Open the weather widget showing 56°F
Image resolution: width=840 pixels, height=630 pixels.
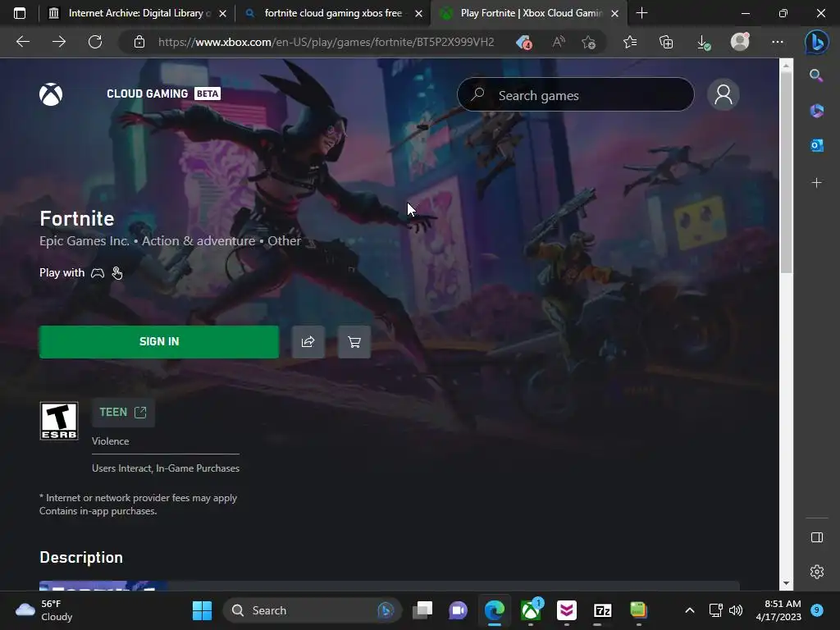[x=45, y=610]
